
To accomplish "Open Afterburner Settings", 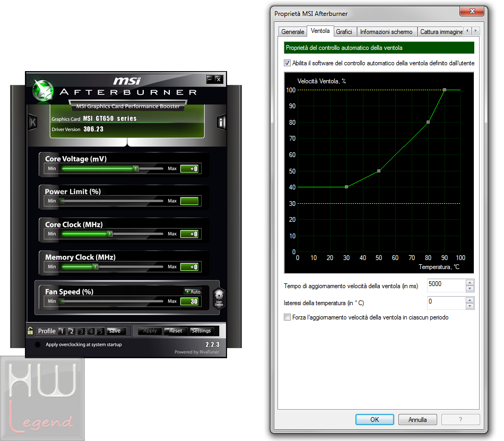I will coord(201,331).
